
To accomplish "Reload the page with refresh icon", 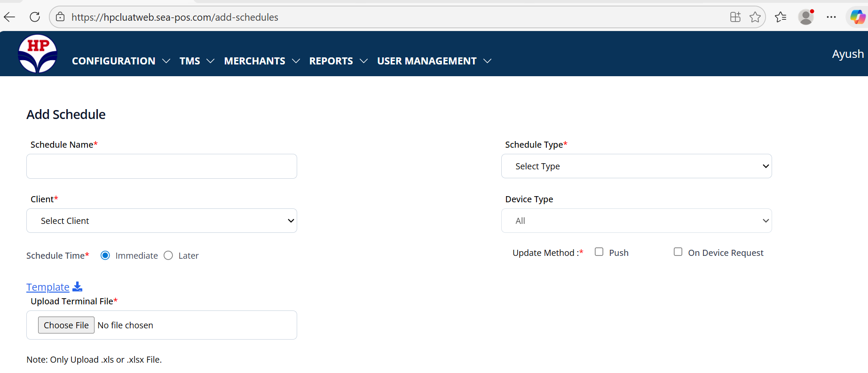I will [35, 17].
